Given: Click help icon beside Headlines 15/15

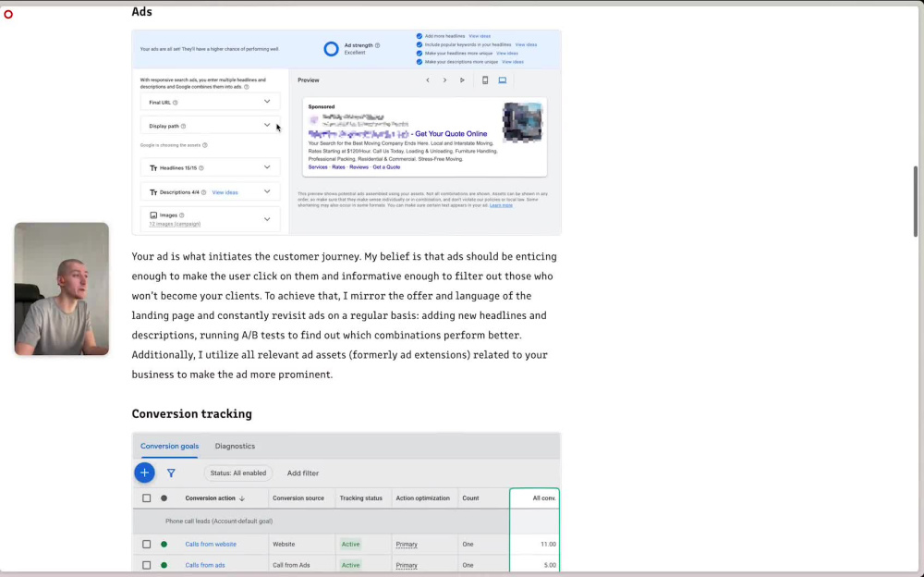Looking at the screenshot, I should pyautogui.click(x=201, y=168).
